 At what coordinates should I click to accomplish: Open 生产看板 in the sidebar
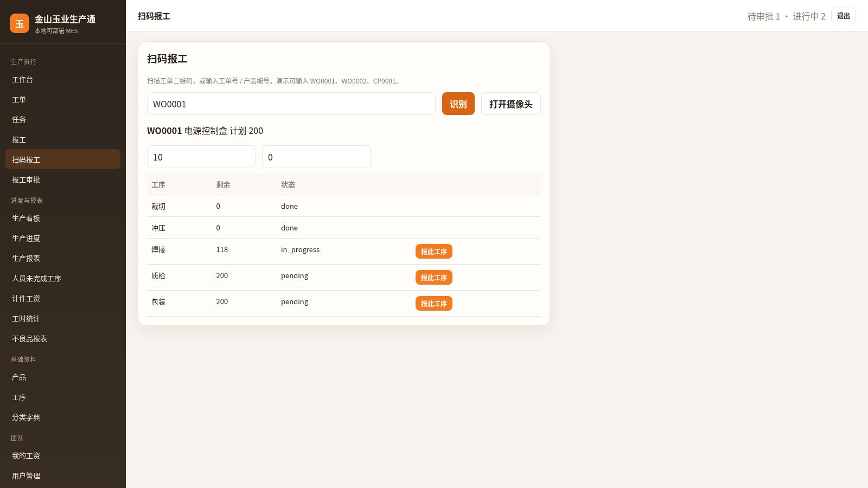[x=63, y=219]
